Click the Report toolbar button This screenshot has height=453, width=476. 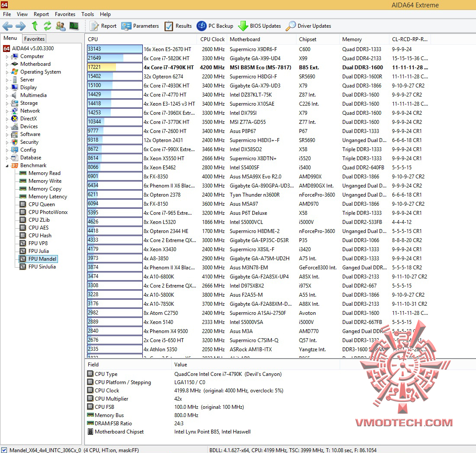tap(103, 26)
